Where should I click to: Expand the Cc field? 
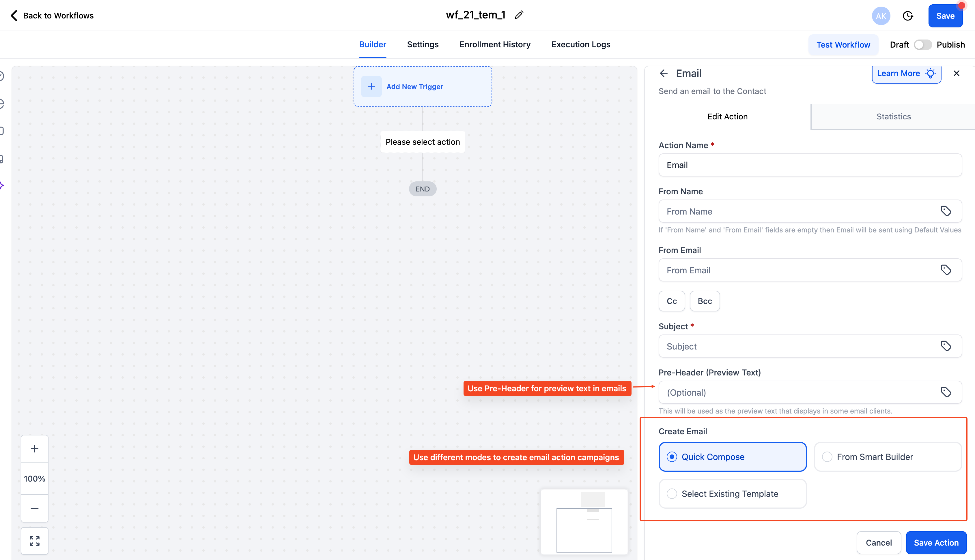click(671, 301)
